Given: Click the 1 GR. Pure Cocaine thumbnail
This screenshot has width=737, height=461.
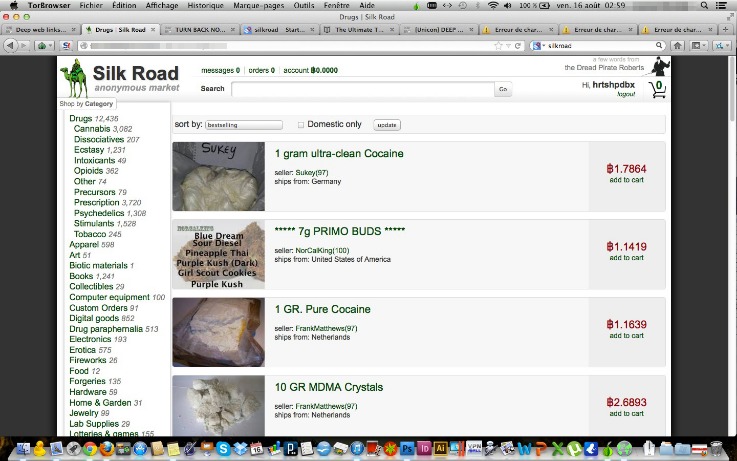Looking at the screenshot, I should click(x=219, y=332).
